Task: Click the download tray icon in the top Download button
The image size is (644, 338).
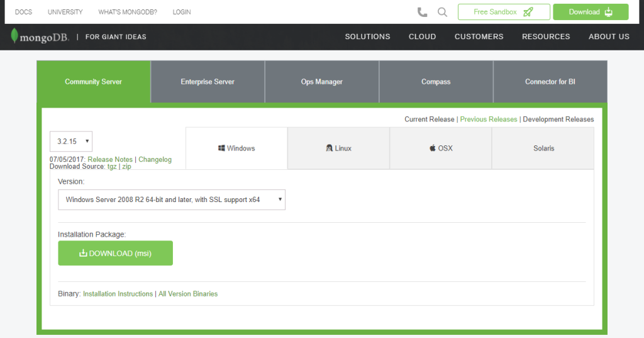Action: click(x=608, y=12)
